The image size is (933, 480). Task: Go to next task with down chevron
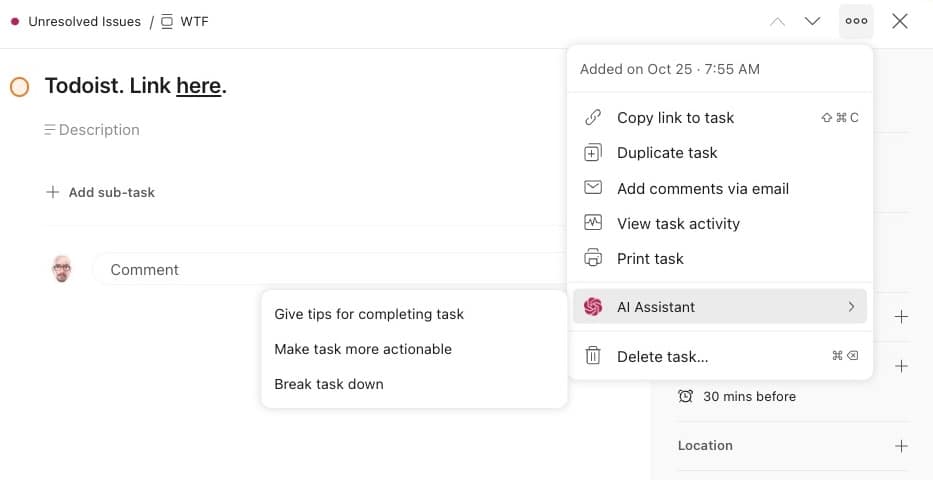coord(812,21)
